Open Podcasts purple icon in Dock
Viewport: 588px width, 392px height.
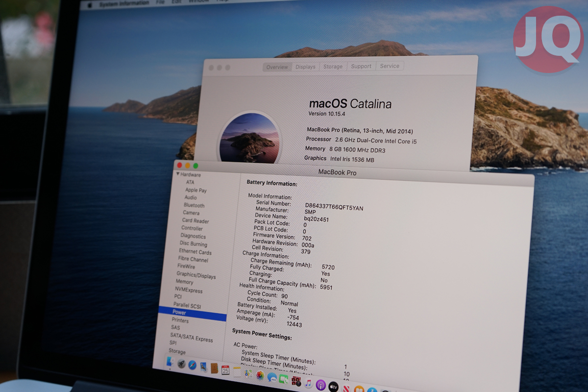320,385
